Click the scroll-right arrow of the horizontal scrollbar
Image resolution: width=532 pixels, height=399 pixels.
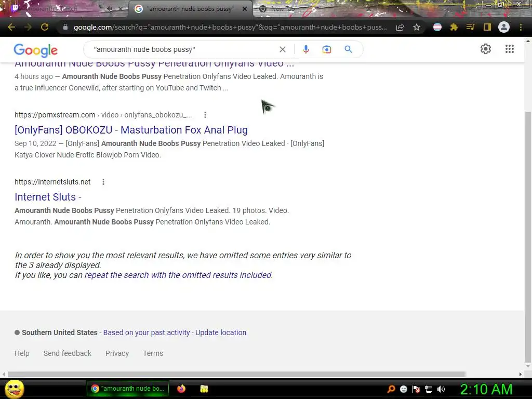click(x=521, y=374)
